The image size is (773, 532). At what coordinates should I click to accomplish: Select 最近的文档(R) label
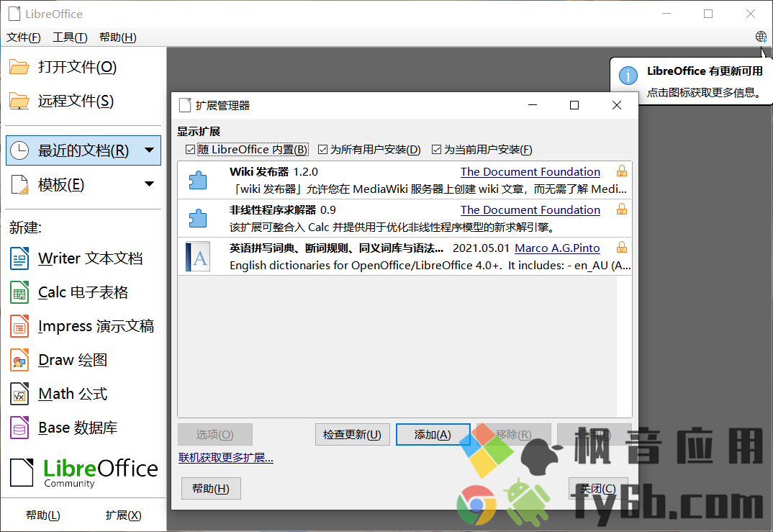coord(83,150)
